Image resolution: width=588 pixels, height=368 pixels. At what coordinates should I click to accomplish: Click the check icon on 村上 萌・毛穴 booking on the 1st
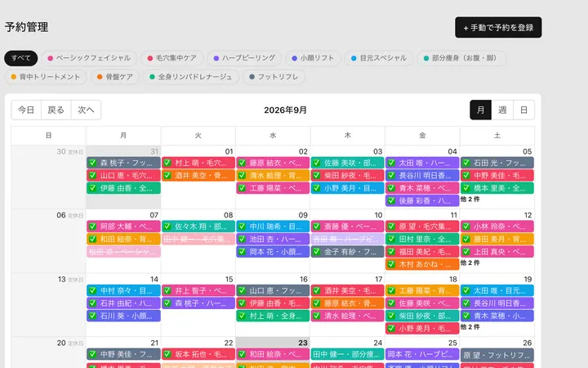[x=167, y=163]
